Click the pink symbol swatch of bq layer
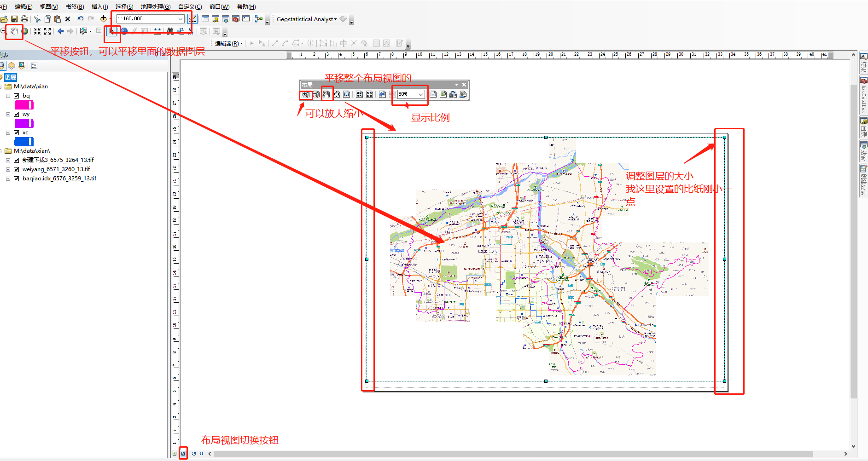The height and width of the screenshot is (461, 868). point(24,104)
